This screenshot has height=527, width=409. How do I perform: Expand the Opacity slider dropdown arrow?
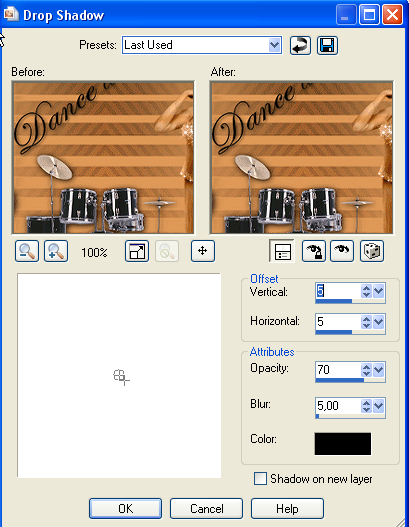[378, 370]
